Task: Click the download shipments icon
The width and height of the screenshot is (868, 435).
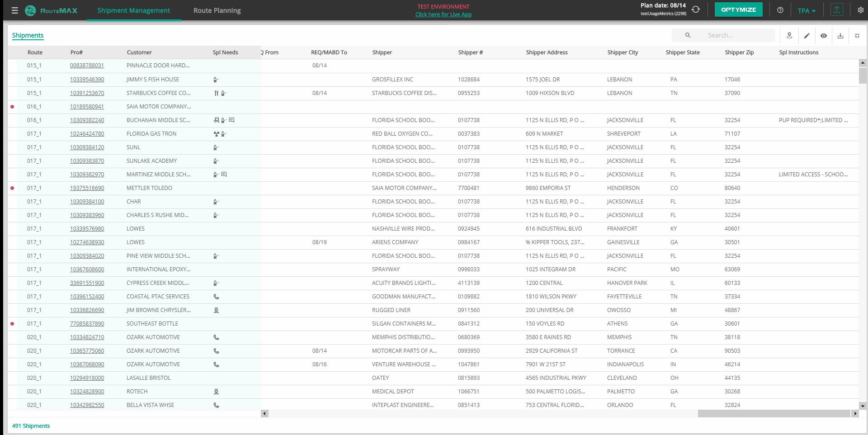Action: point(840,35)
